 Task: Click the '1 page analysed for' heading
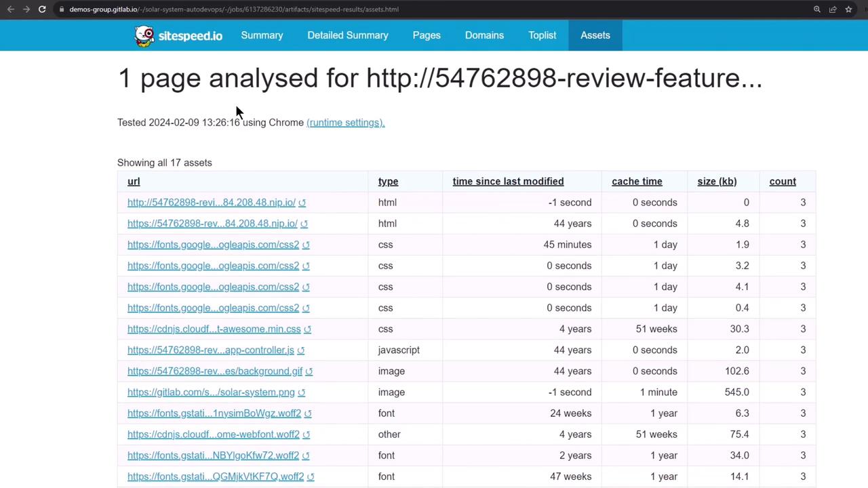pos(440,78)
